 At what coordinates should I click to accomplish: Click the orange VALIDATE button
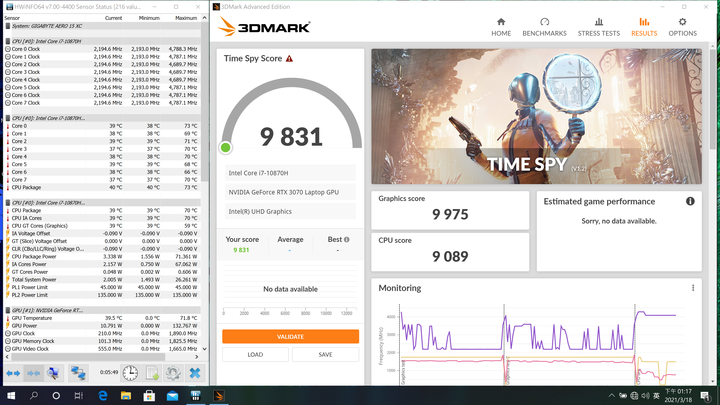coord(290,337)
